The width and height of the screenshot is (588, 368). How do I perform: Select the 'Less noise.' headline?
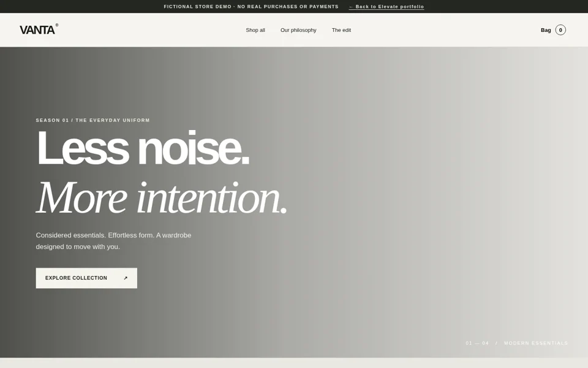(143, 148)
